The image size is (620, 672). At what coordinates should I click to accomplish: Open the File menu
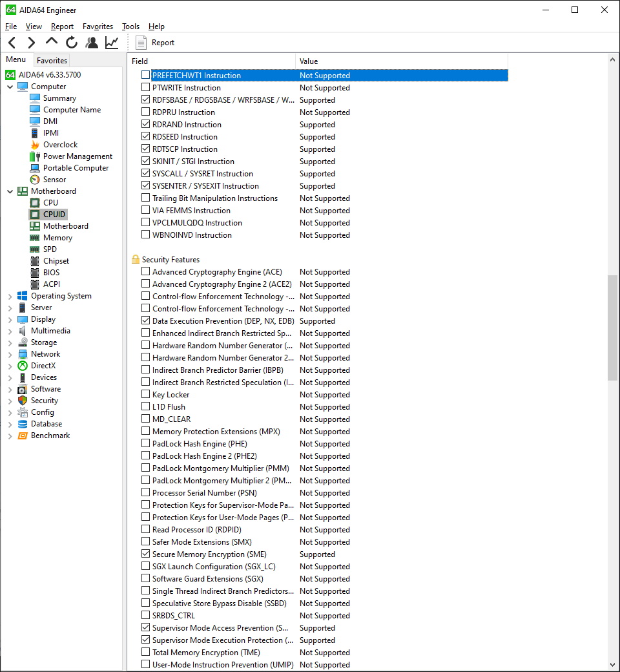[11, 26]
